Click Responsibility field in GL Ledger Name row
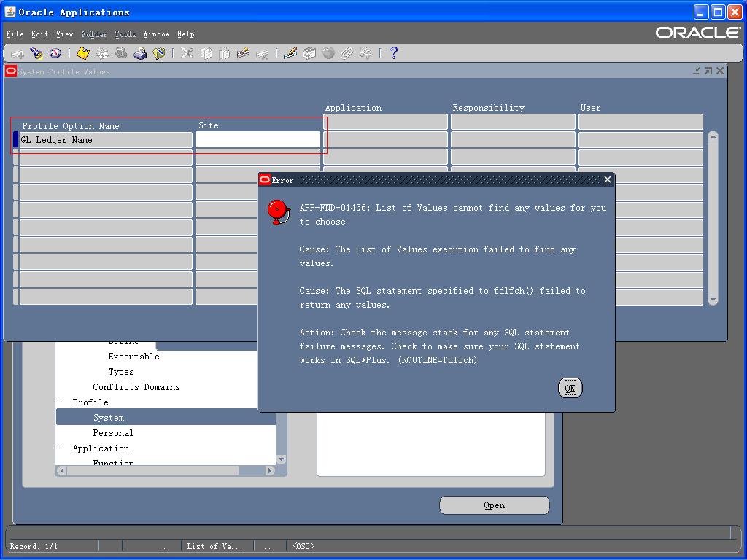Image resolution: width=747 pixels, height=560 pixels. (513, 140)
